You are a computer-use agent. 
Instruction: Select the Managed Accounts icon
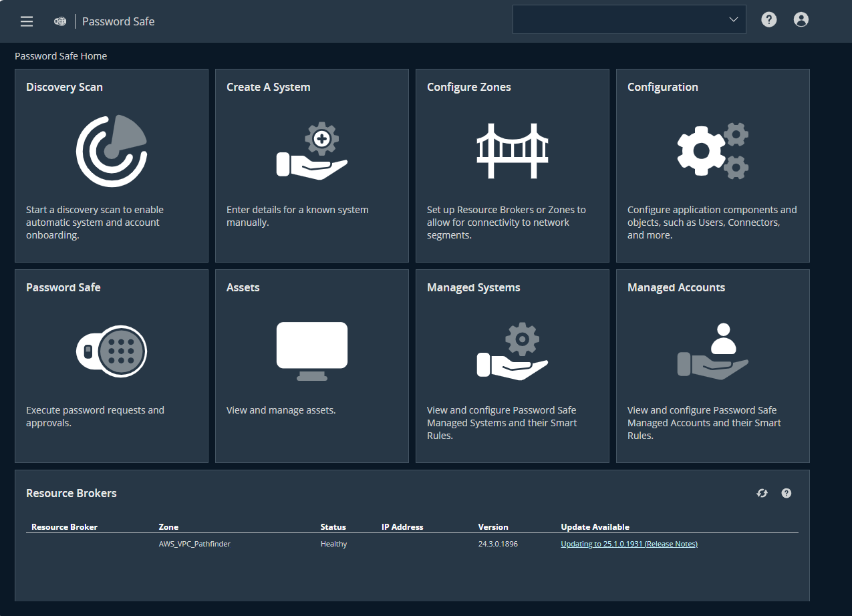pos(712,351)
